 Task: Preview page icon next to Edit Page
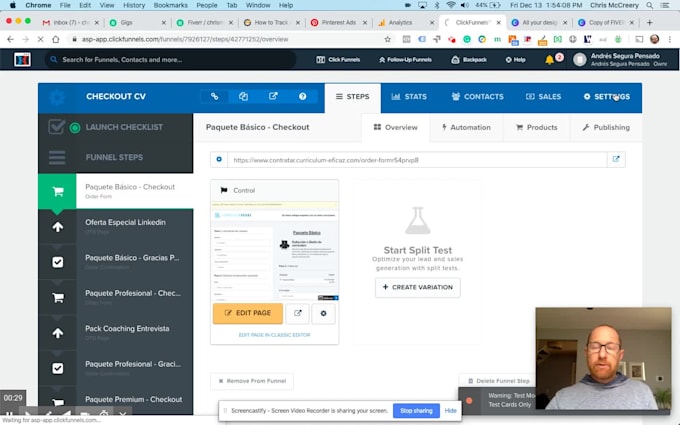298,313
